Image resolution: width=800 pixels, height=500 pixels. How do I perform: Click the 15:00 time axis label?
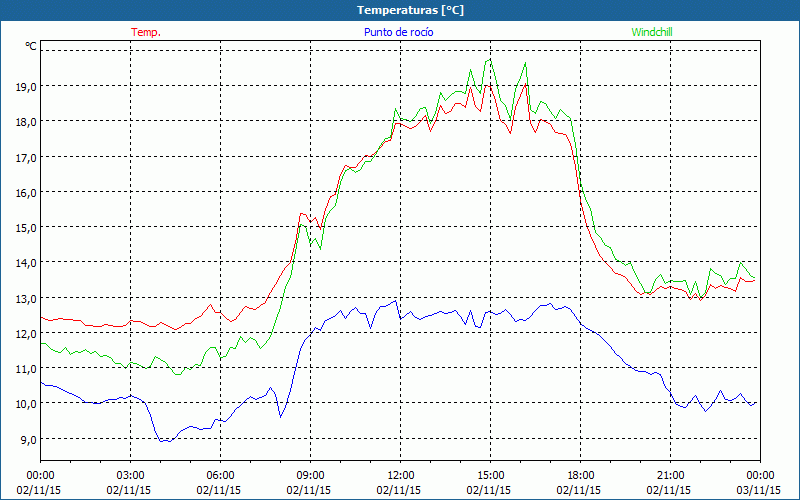pos(490,476)
